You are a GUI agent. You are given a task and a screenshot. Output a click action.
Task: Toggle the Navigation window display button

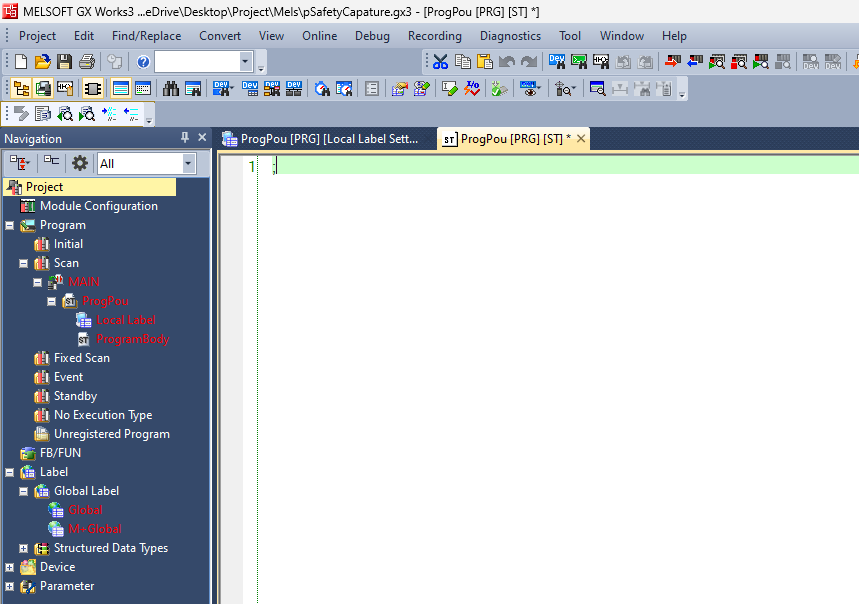[21, 88]
